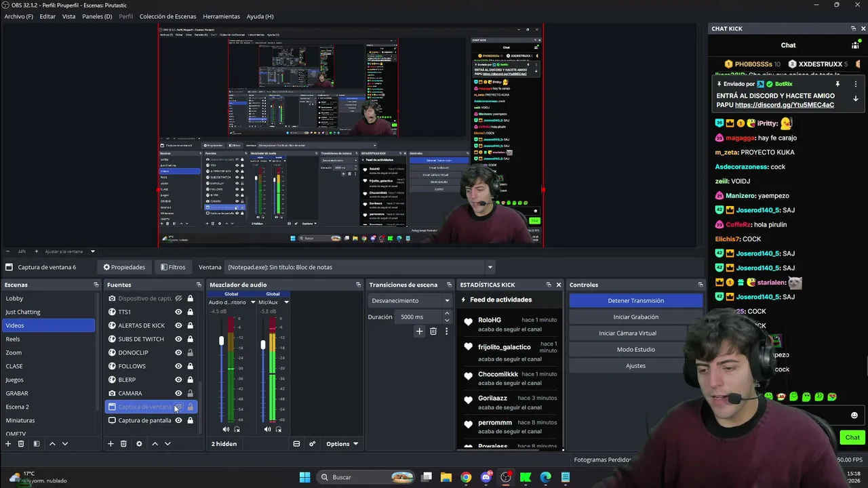The height and width of the screenshot is (488, 868).
Task: Toggle lock on the CAMARA source
Action: 190,393
